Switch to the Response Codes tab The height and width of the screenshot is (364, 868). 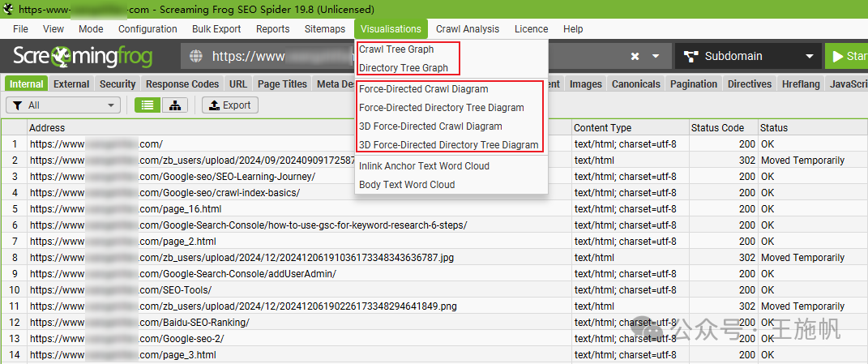pos(182,84)
